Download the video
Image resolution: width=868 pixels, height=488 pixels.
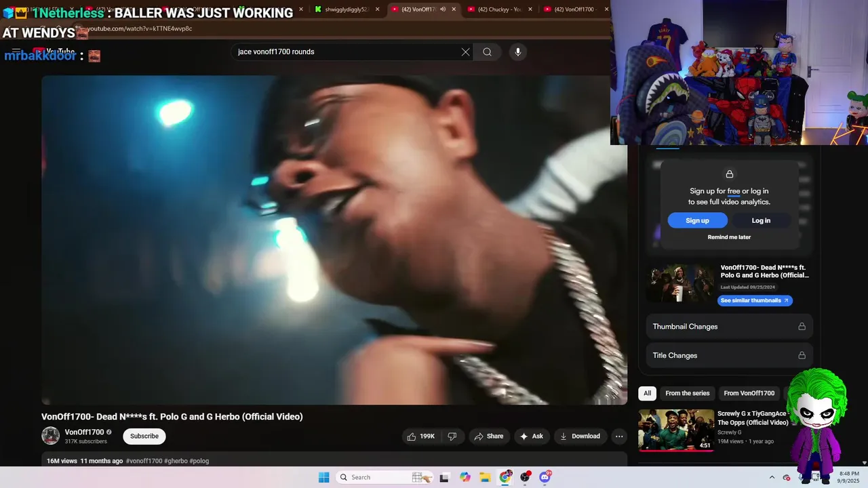(x=580, y=436)
